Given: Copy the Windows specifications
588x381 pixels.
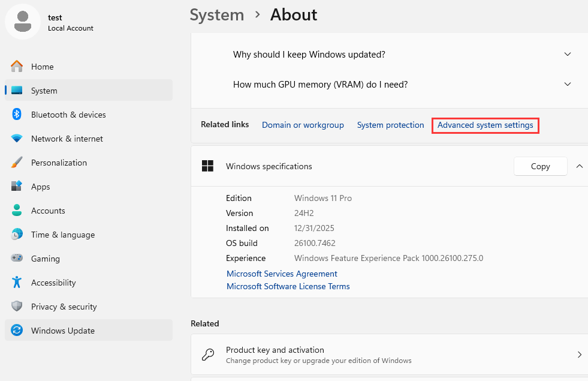Looking at the screenshot, I should pos(540,166).
